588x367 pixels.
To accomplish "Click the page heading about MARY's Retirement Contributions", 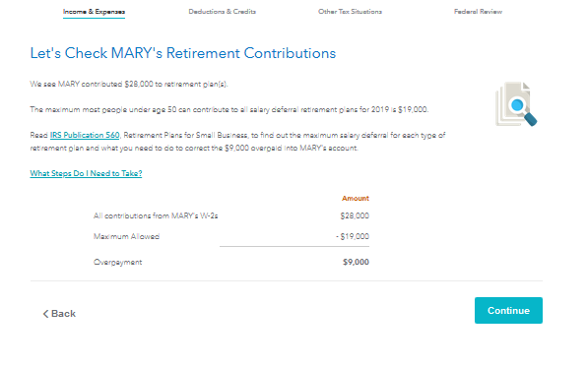I will (183, 53).
